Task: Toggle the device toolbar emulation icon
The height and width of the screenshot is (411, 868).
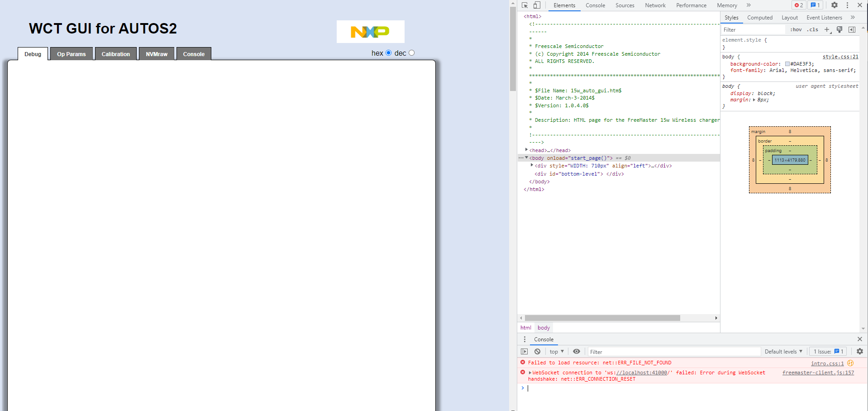Action: (537, 5)
